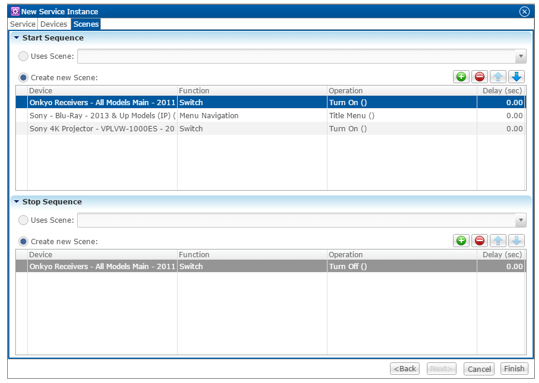The height and width of the screenshot is (383, 539).
Task: Click delay value for Turn Off row
Action: tap(502, 266)
